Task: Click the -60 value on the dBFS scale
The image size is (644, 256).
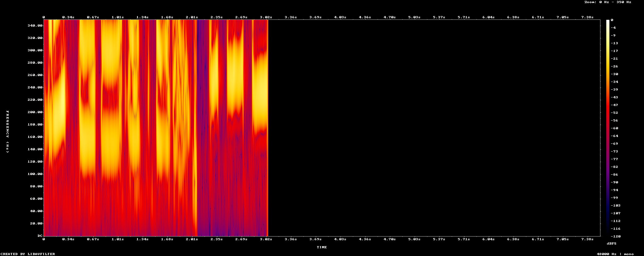Action: [x=614, y=128]
